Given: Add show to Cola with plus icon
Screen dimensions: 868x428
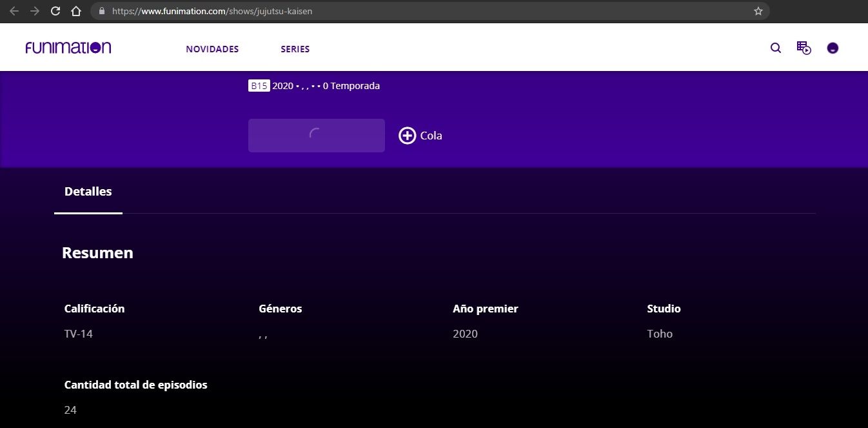Looking at the screenshot, I should pyautogui.click(x=407, y=136).
